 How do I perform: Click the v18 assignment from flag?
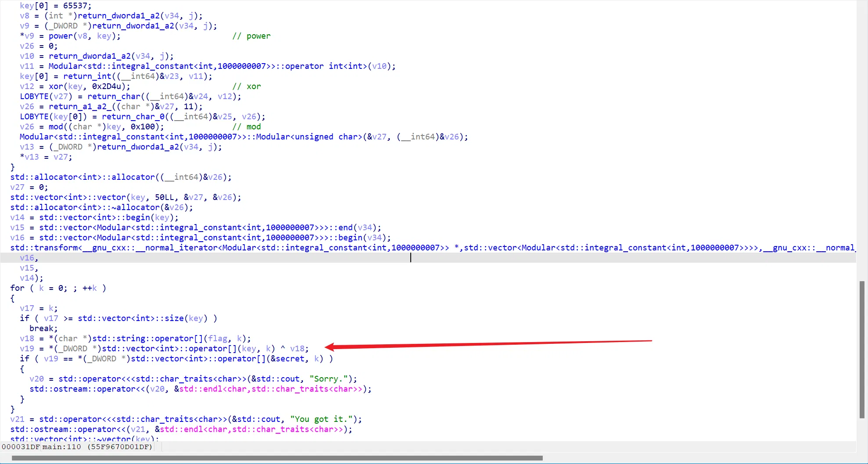135,339
